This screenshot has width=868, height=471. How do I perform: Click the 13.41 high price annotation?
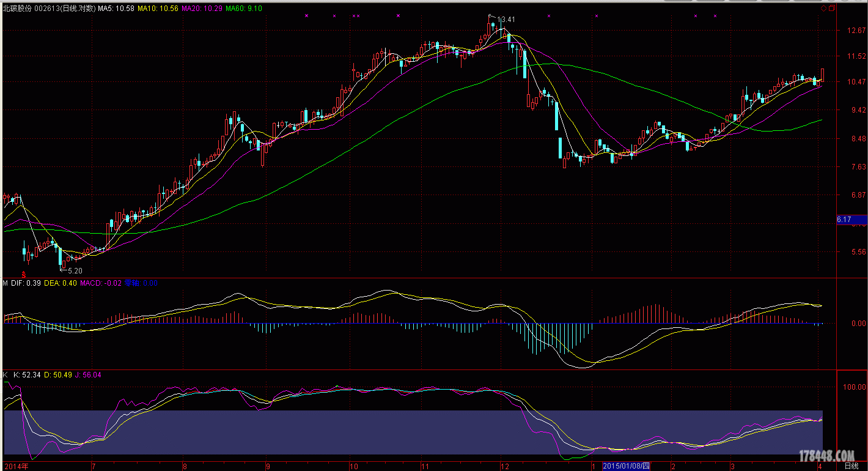pos(506,20)
